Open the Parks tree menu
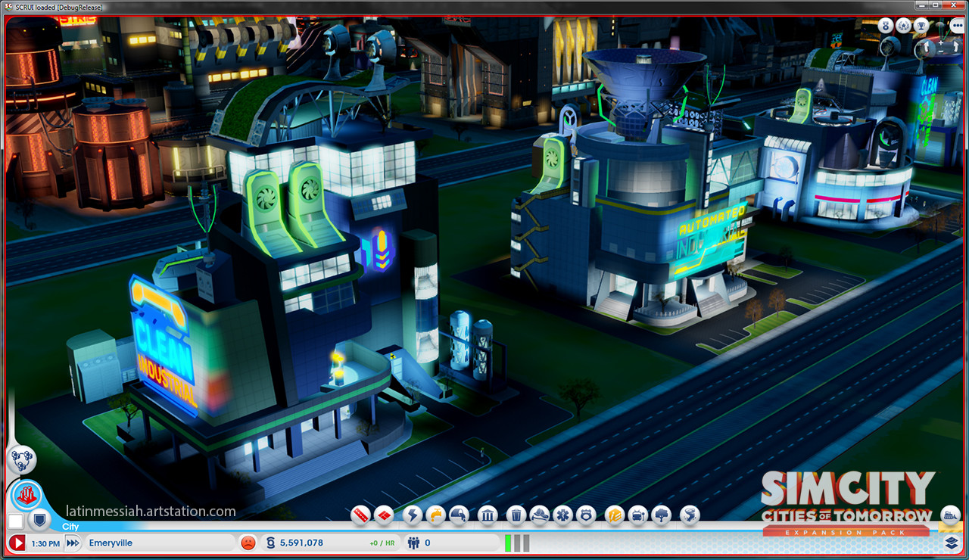 tap(662, 515)
